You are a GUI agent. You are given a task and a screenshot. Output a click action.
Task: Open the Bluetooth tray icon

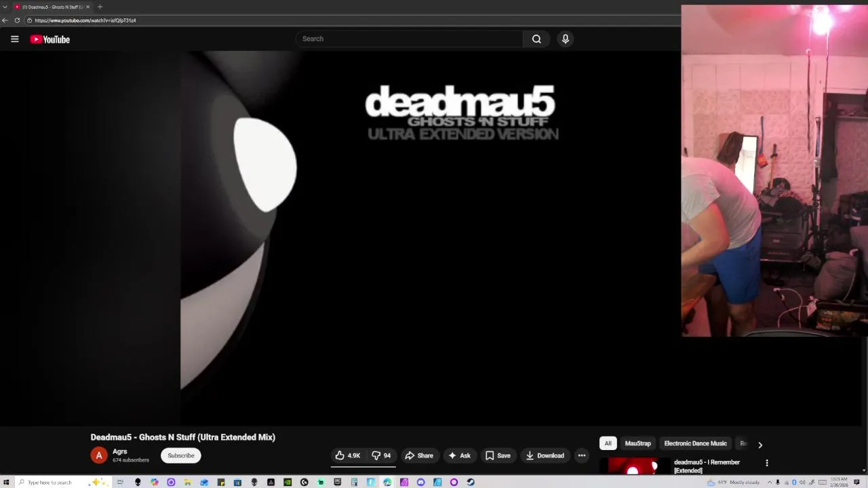click(x=794, y=482)
